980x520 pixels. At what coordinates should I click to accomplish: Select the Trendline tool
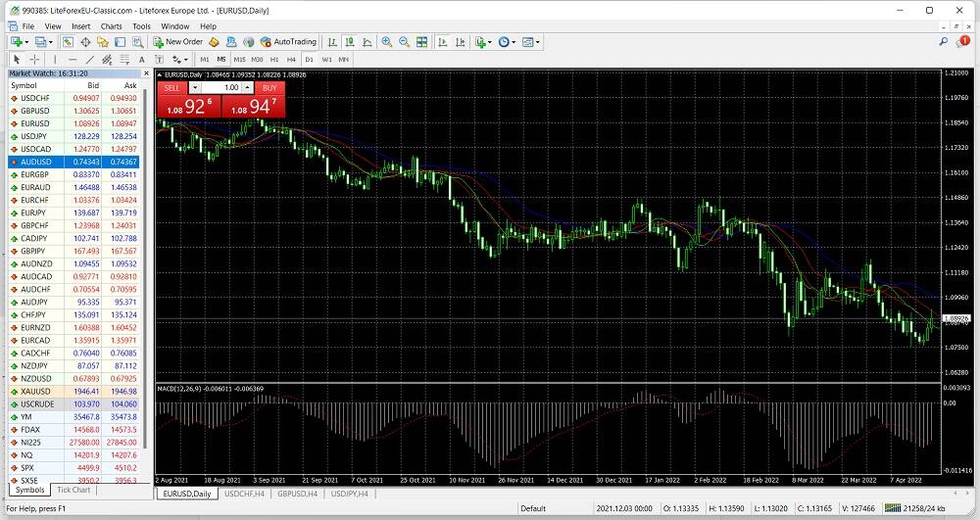coord(90,60)
